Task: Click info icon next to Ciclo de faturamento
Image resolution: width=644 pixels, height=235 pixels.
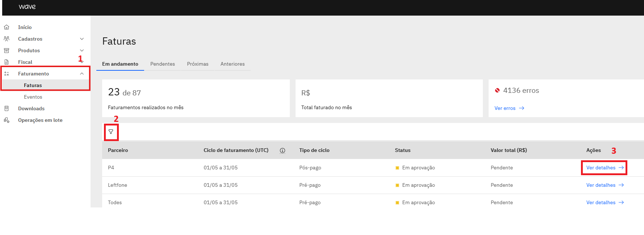Action: click(x=283, y=151)
